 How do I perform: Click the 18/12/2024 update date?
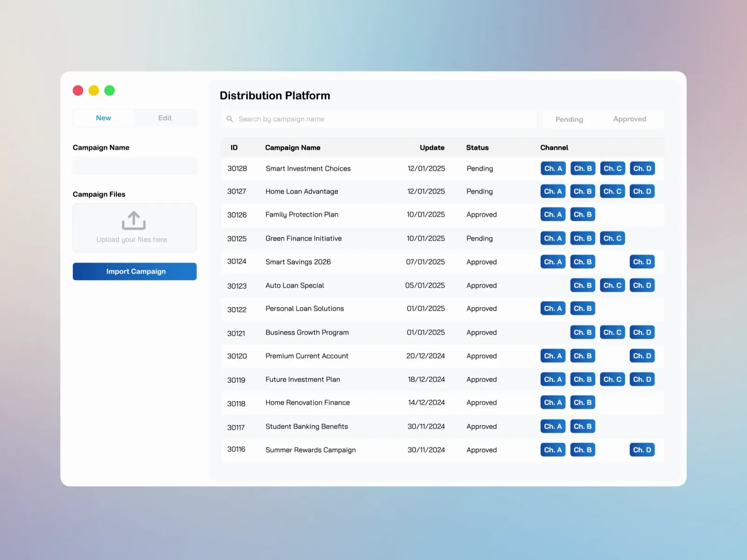[x=426, y=379]
